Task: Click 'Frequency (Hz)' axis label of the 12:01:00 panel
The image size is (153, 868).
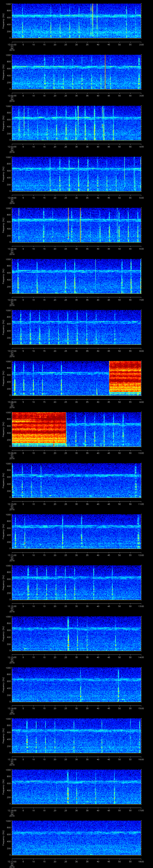Action: click(x=3, y=21)
